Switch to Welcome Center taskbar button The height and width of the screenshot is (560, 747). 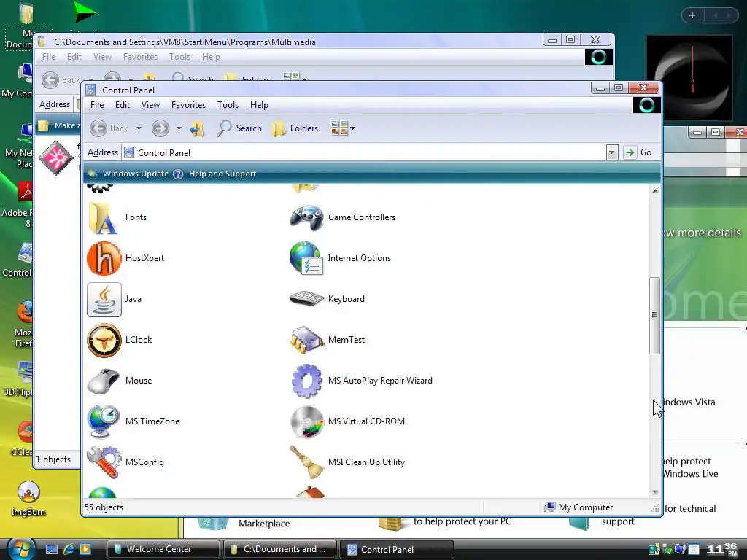pyautogui.click(x=163, y=550)
